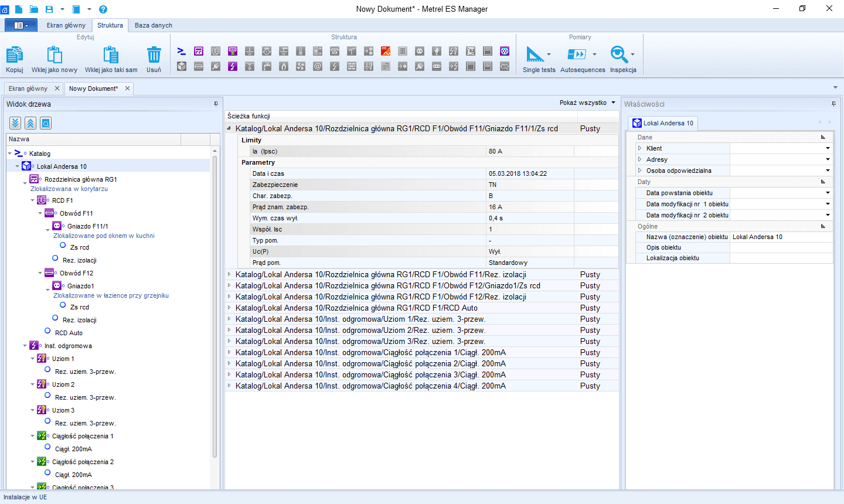Image resolution: width=844 pixels, height=504 pixels.
Task: Click the Single tests ruler icon
Action: tap(535, 55)
